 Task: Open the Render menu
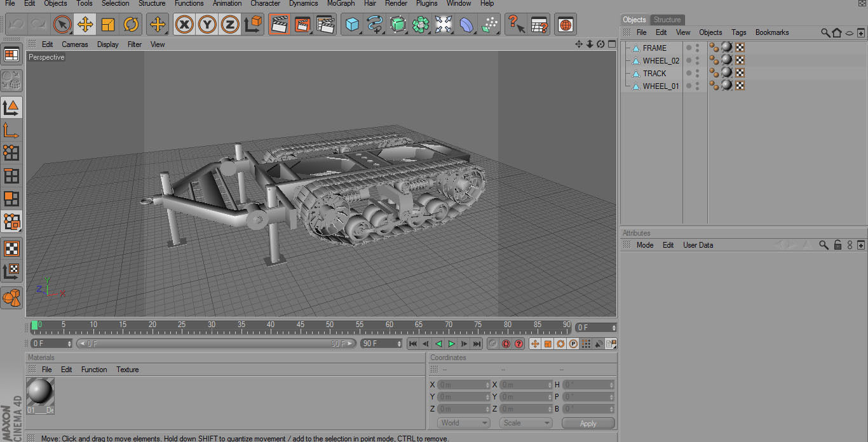[396, 3]
